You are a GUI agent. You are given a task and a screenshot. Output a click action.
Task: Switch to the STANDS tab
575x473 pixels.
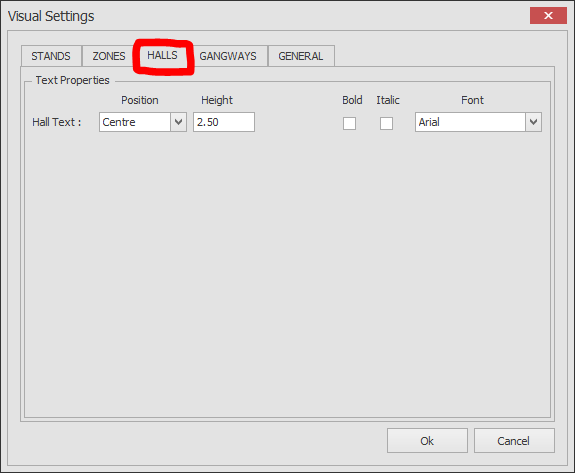pyautogui.click(x=51, y=56)
